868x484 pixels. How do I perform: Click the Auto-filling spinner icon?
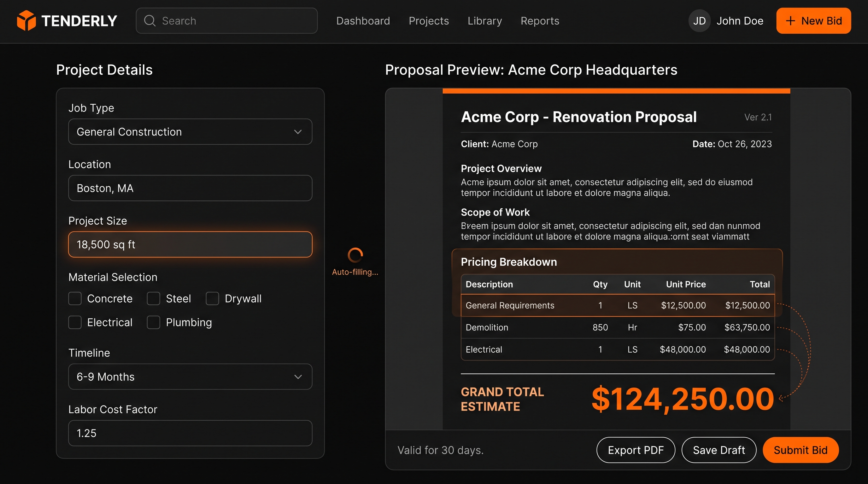click(355, 255)
